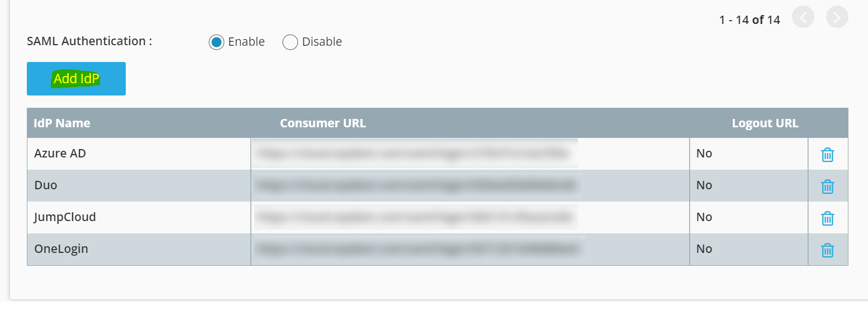This screenshot has width=868, height=335.
Task: Select the OneLogin IdP name cell
Action: (139, 249)
